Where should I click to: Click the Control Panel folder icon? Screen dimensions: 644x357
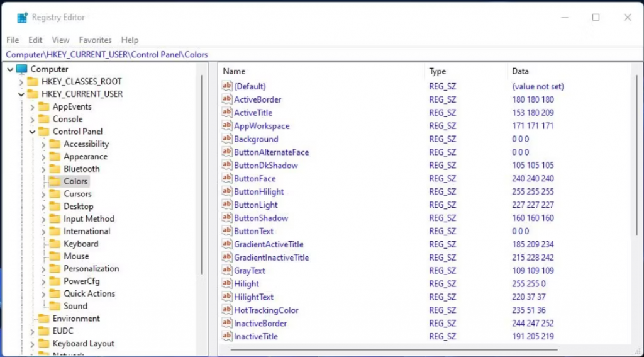point(43,131)
